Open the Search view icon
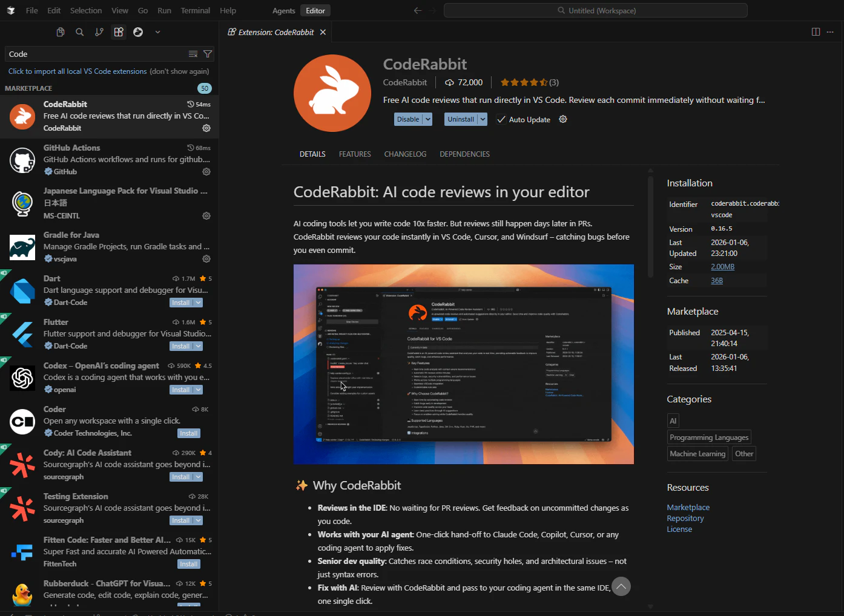844x616 pixels. tap(80, 32)
